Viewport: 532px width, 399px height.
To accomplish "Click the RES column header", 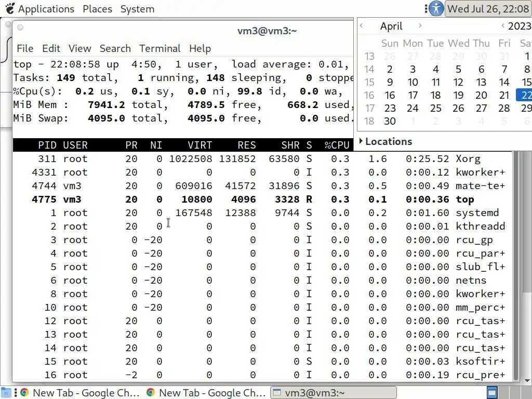I will 247,145.
